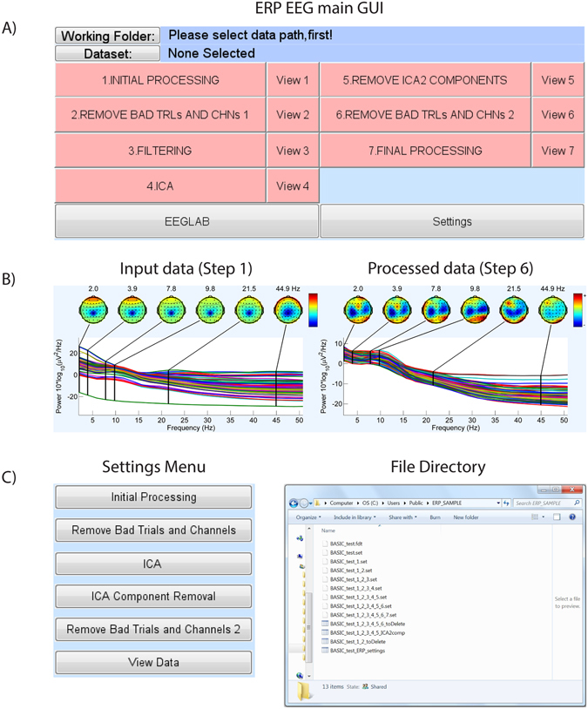Run step 2 Remove Bad TRLs and CHNs 1

coord(160,115)
